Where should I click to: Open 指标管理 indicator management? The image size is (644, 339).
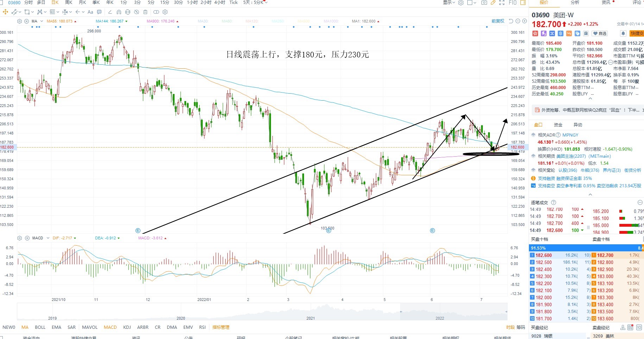(221, 327)
